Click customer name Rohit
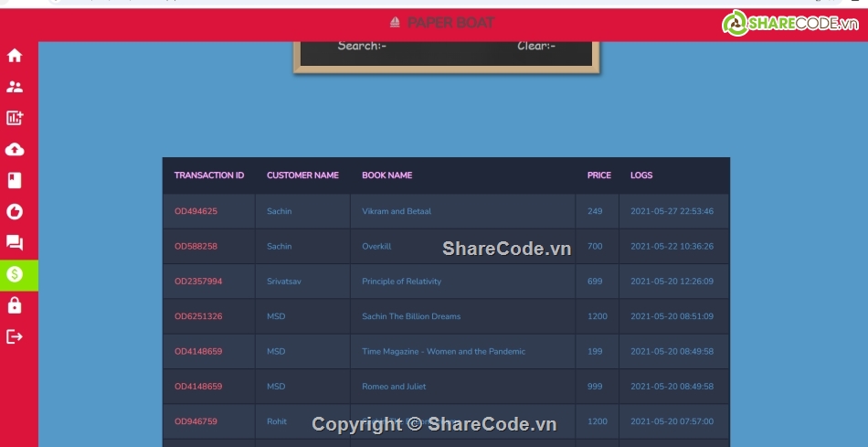868x447 pixels. tap(277, 421)
